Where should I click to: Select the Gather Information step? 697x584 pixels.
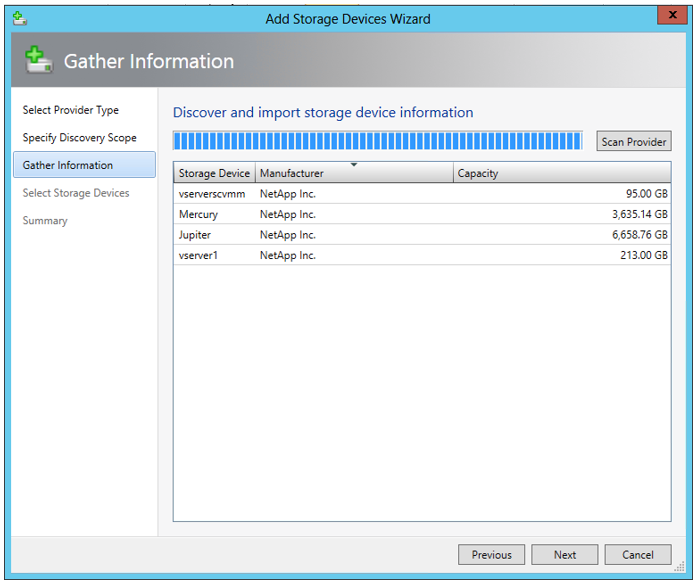pyautogui.click(x=68, y=165)
